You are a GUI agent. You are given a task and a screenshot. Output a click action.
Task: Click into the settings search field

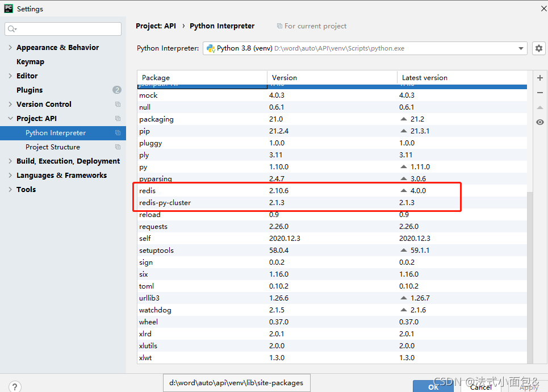[x=63, y=28]
